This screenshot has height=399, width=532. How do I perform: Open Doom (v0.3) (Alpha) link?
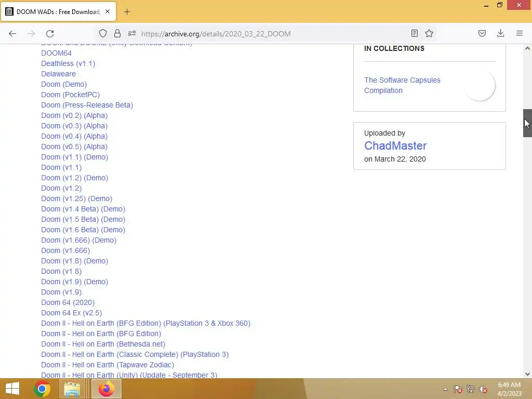(74, 126)
